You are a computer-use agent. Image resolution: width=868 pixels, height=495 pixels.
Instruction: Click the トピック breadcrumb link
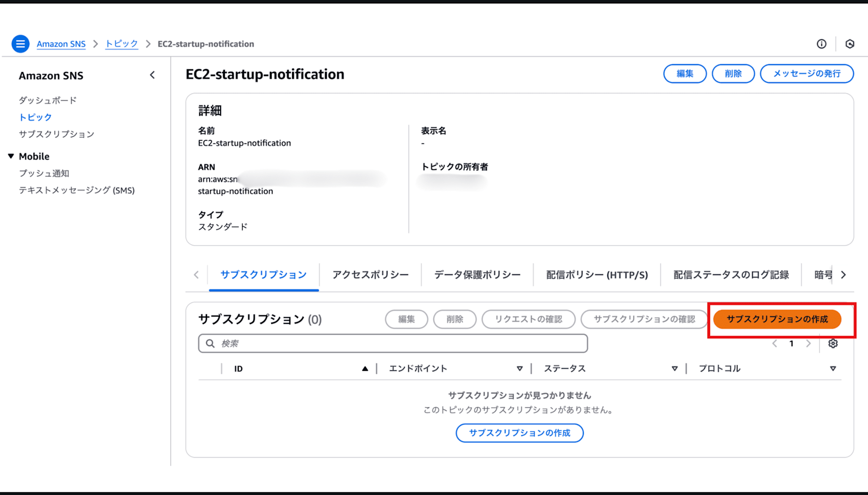[x=122, y=44]
